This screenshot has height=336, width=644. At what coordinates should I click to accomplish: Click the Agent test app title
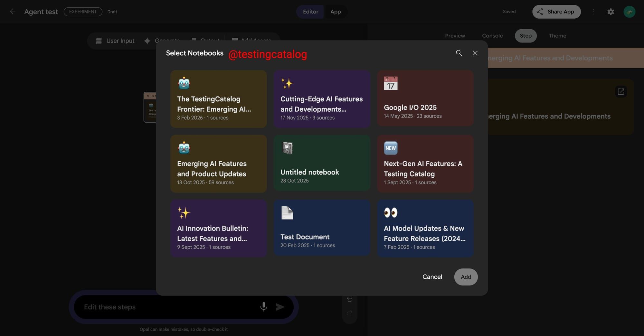click(x=41, y=12)
